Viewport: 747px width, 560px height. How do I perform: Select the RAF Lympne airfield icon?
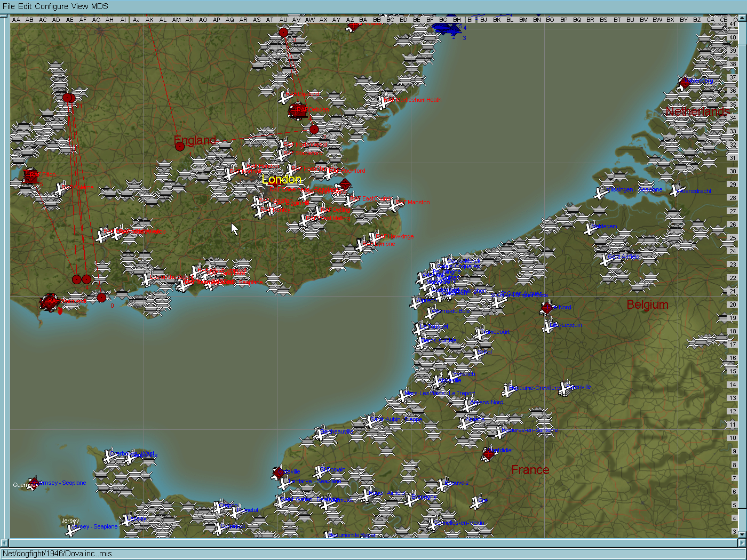tap(361, 245)
